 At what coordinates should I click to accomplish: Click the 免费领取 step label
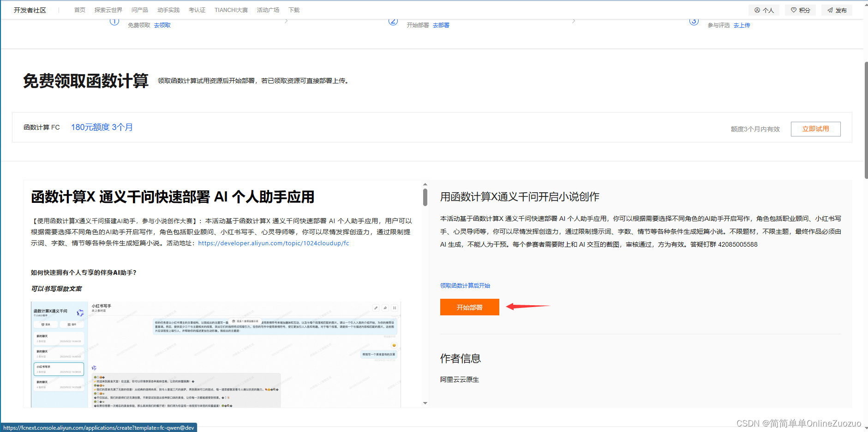139,25
